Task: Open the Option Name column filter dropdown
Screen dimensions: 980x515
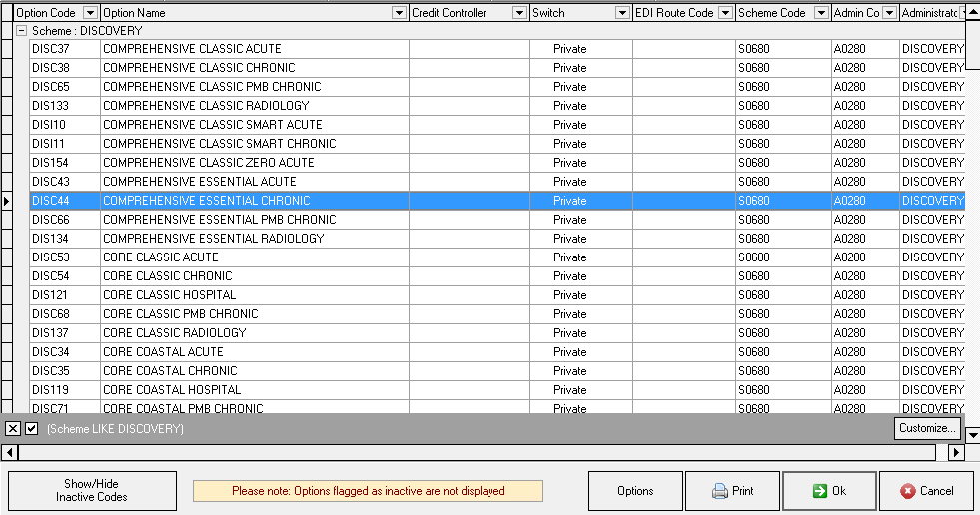Action: pyautogui.click(x=399, y=13)
